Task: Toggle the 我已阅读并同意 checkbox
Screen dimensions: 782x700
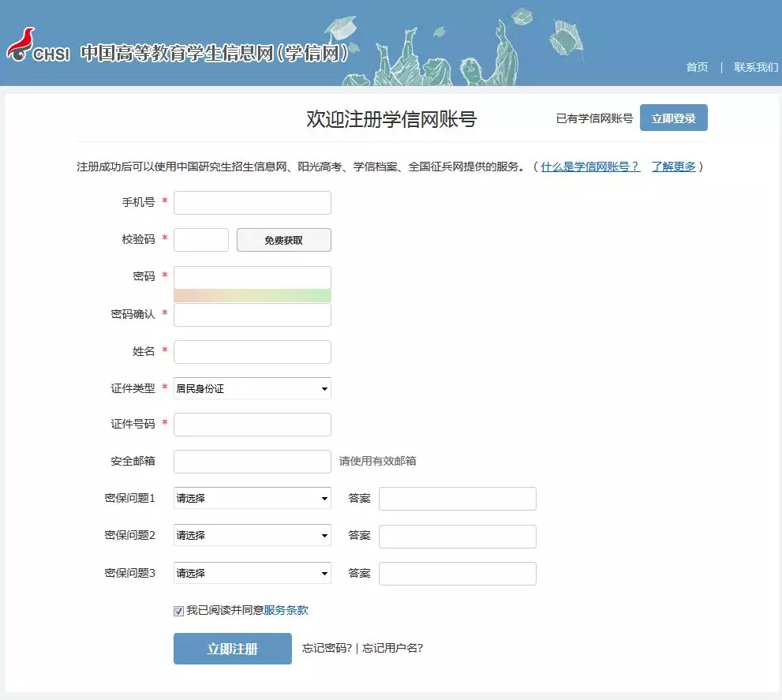Action: (178, 611)
